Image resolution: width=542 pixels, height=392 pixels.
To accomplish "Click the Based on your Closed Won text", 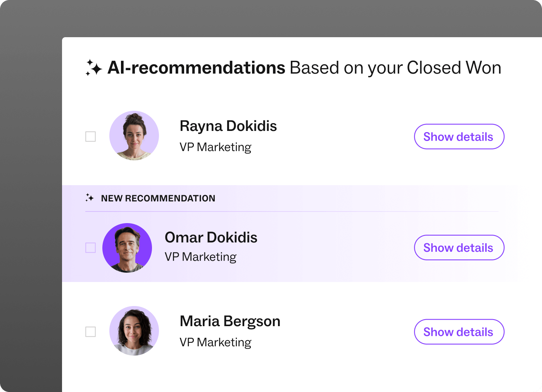I will [x=395, y=68].
